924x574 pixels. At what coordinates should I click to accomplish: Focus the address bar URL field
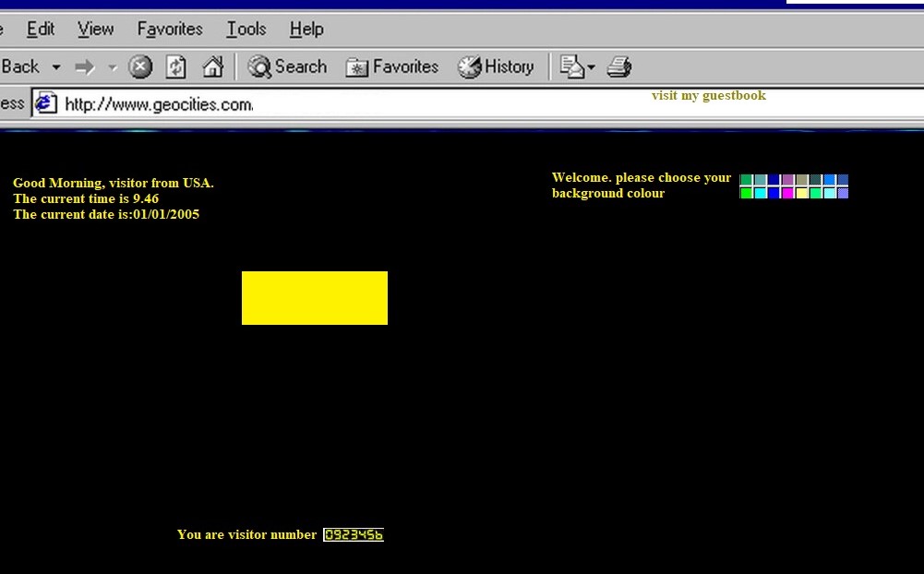point(477,104)
